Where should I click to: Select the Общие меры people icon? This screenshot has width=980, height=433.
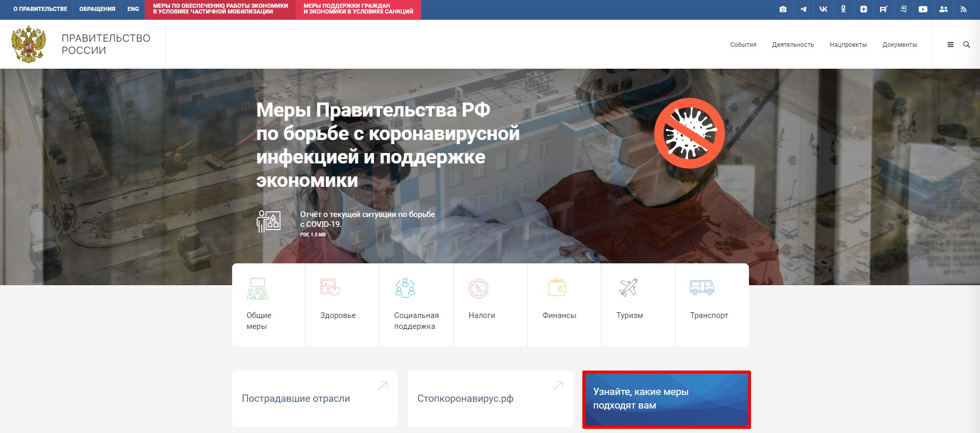pos(257,288)
